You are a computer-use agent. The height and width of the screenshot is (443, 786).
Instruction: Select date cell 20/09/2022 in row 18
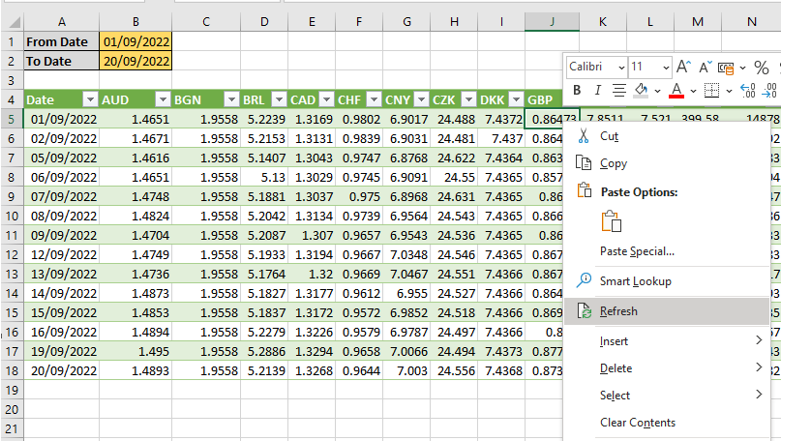point(62,371)
